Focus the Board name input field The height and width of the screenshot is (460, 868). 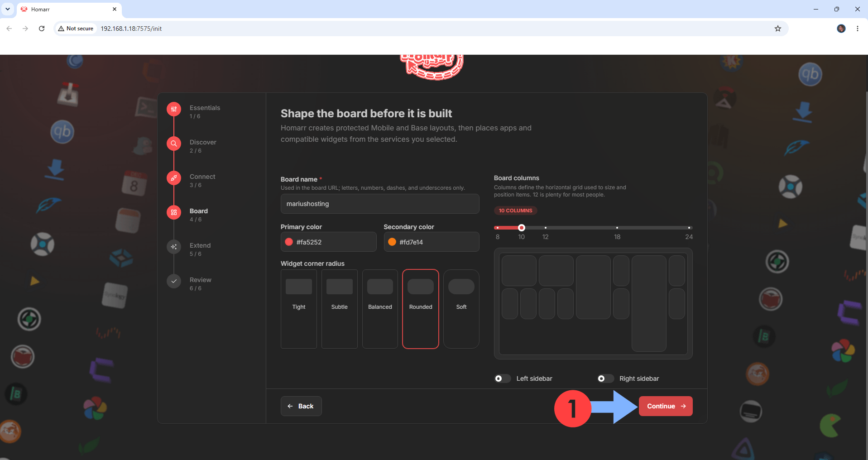point(380,204)
